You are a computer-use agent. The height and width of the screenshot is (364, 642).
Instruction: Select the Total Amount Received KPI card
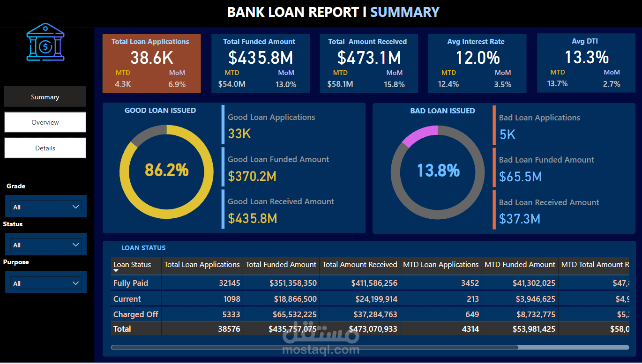tap(369, 63)
